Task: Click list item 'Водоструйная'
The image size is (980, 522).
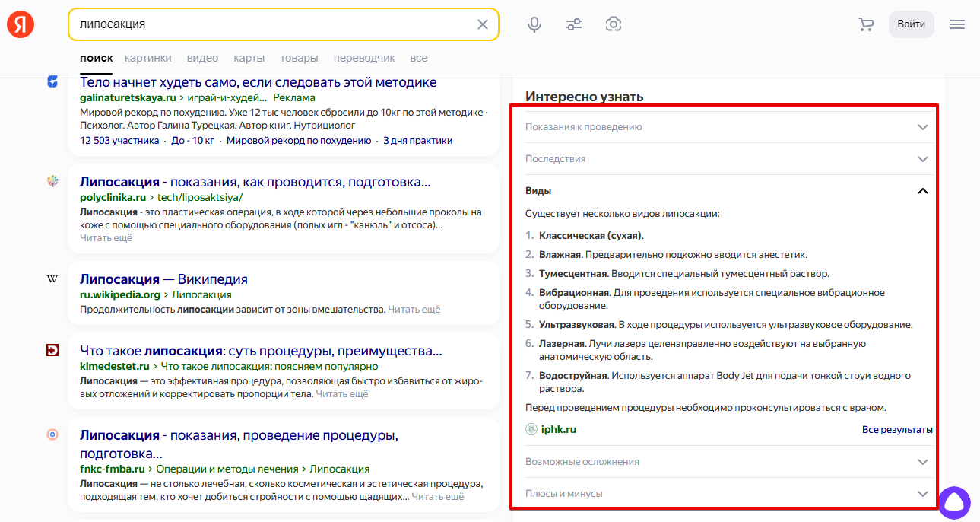Action: pos(573,376)
